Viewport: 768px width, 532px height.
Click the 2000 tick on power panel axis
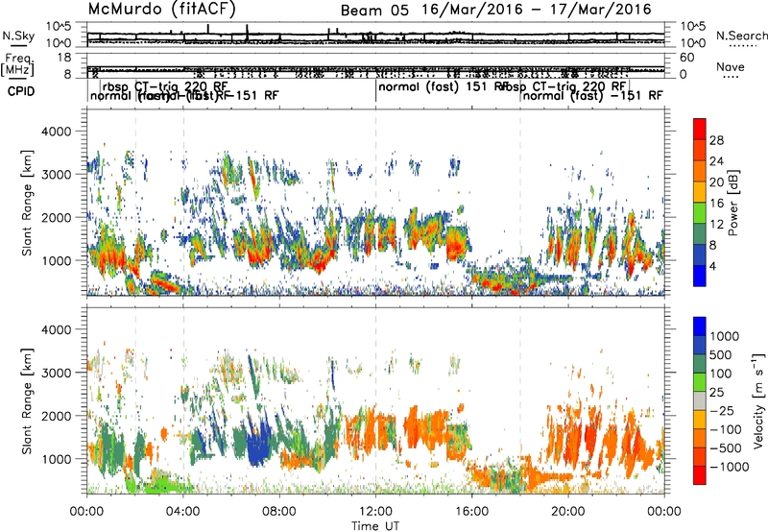[x=57, y=217]
